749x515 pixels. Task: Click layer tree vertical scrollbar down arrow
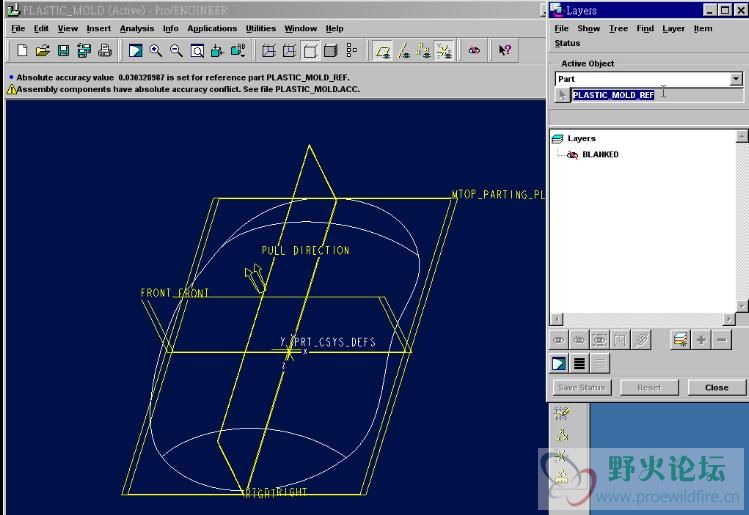pos(741,306)
